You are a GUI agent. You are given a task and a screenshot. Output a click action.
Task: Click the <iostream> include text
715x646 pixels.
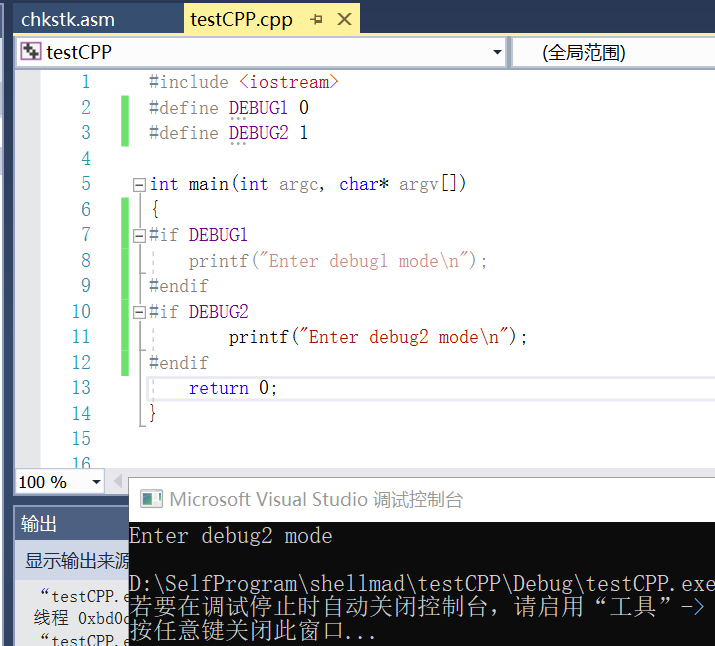[x=289, y=82]
